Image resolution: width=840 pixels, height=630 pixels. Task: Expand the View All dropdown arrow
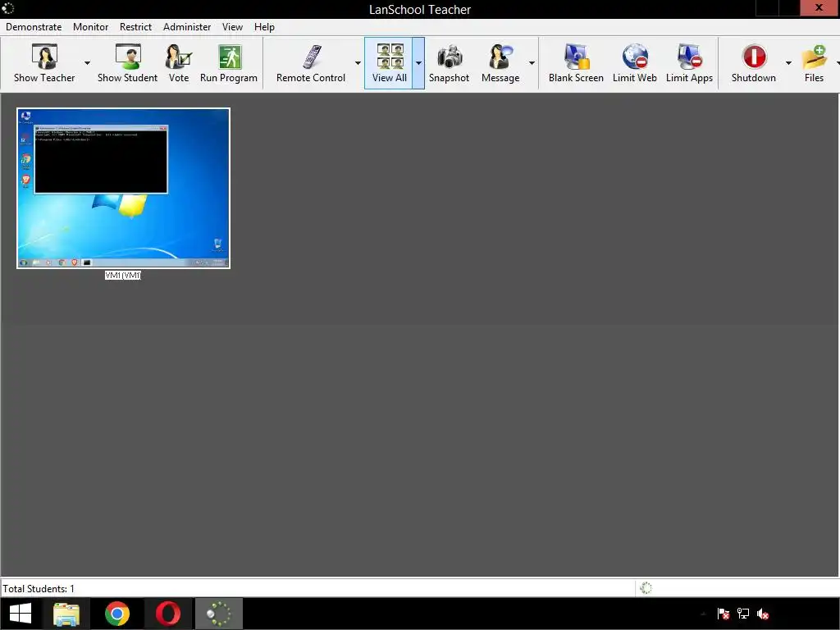click(418, 63)
